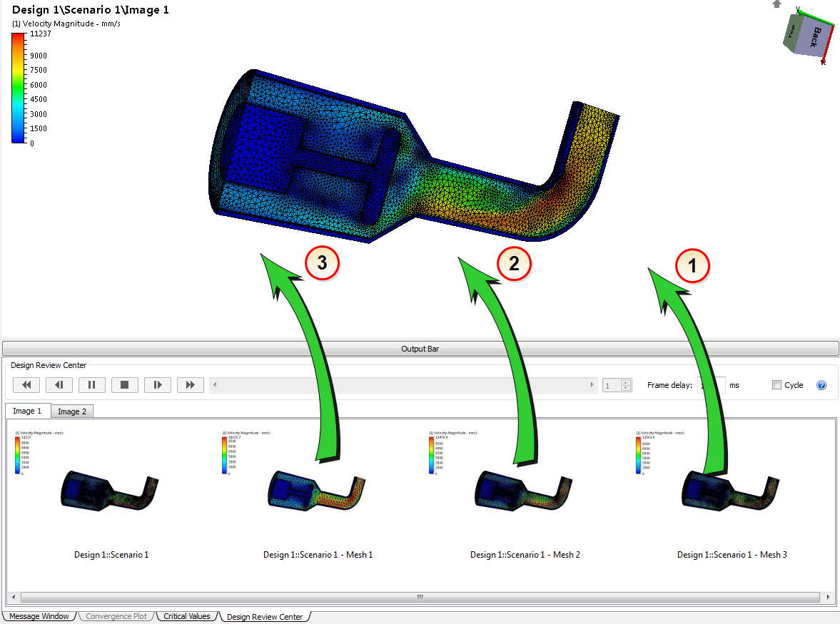Image resolution: width=840 pixels, height=624 pixels.
Task: Click the Back face of view cube
Action: pyautogui.click(x=815, y=36)
